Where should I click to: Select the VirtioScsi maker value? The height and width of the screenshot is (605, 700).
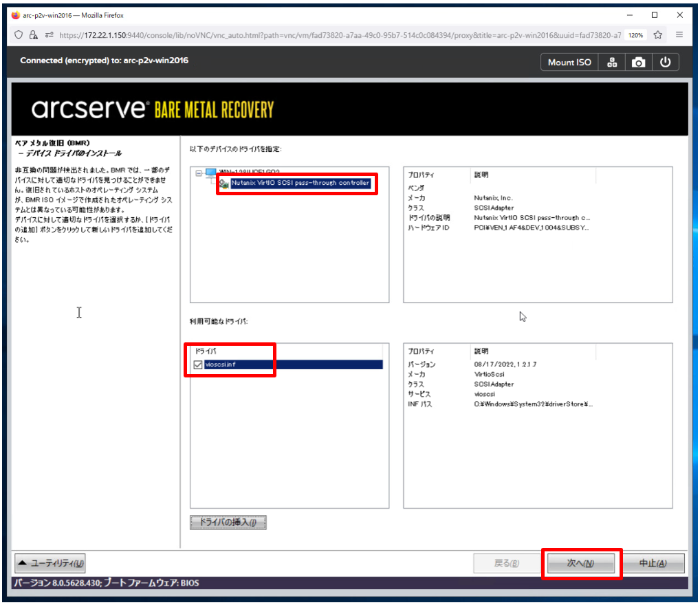[490, 374]
